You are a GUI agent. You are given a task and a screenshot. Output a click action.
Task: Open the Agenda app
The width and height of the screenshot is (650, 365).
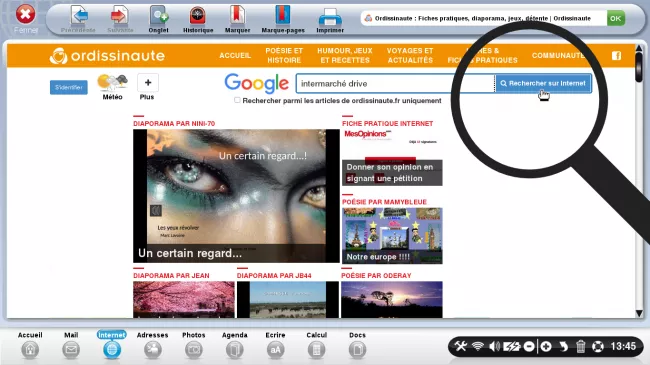[235, 345]
